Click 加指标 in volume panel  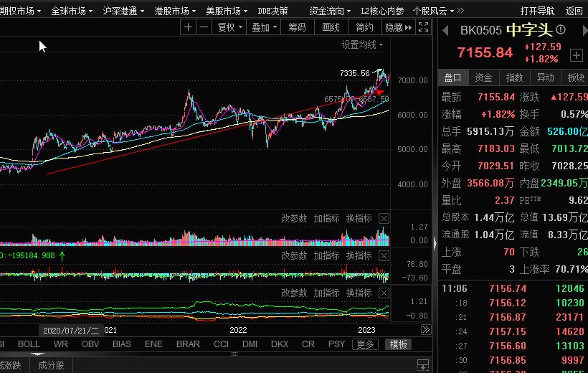click(326, 218)
